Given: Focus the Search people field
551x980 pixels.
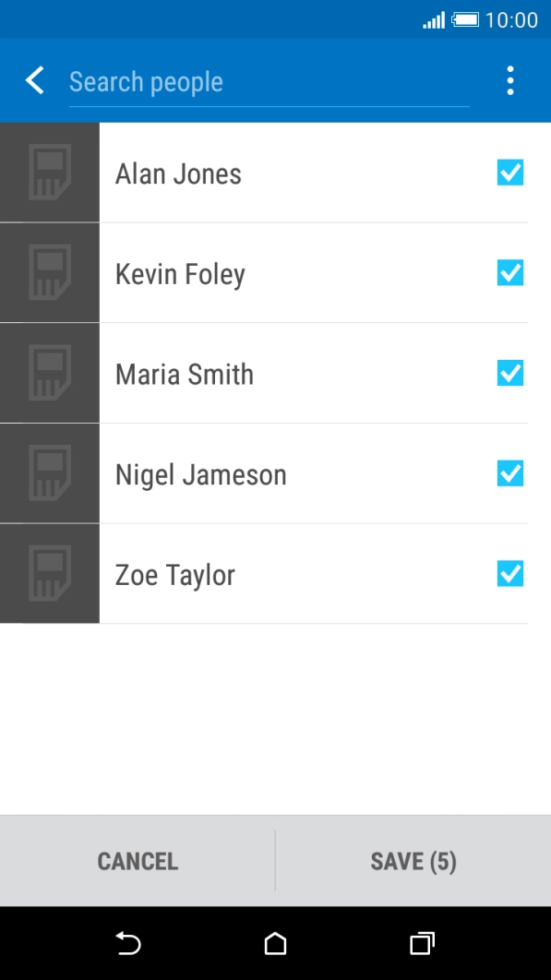Looking at the screenshot, I should (x=269, y=82).
